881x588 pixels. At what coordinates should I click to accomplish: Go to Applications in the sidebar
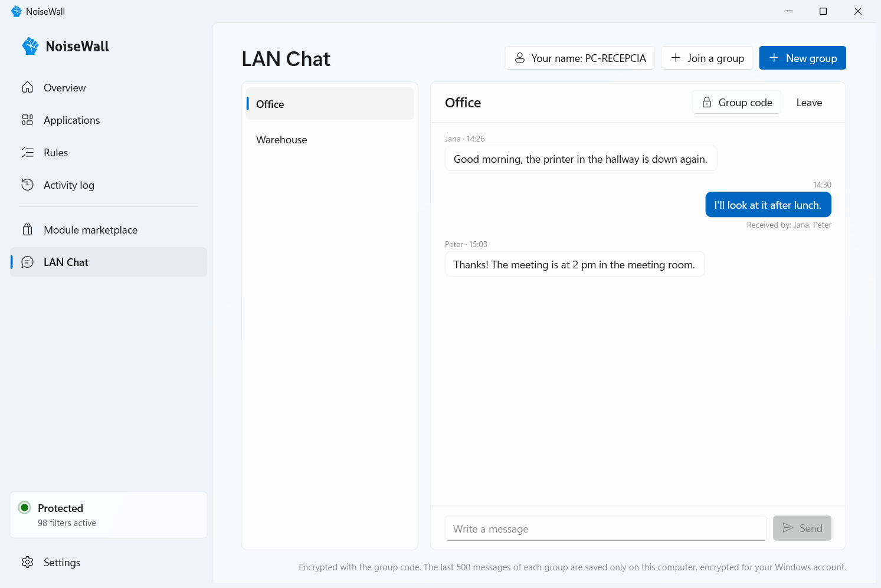(109, 120)
